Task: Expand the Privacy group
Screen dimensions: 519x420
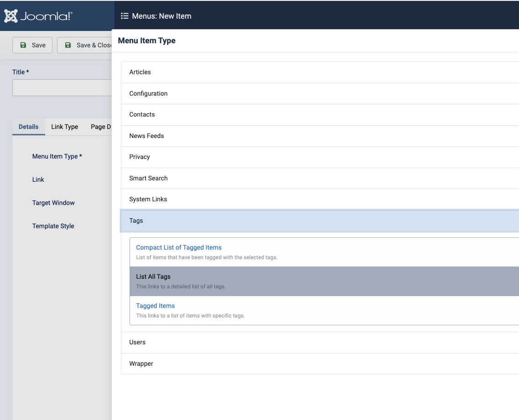Action: tap(320, 157)
